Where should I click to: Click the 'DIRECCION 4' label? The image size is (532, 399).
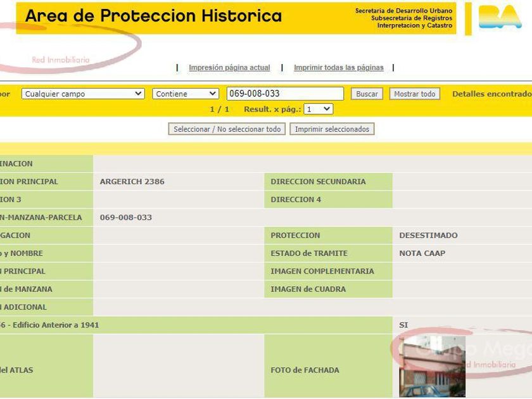coord(296,199)
